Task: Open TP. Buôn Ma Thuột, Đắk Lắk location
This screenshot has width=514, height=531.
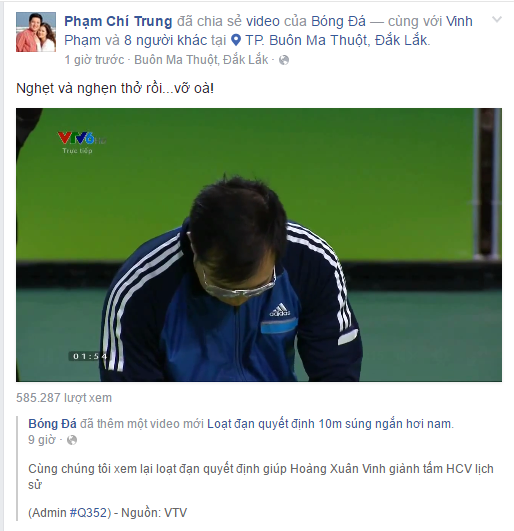Action: [x=337, y=40]
